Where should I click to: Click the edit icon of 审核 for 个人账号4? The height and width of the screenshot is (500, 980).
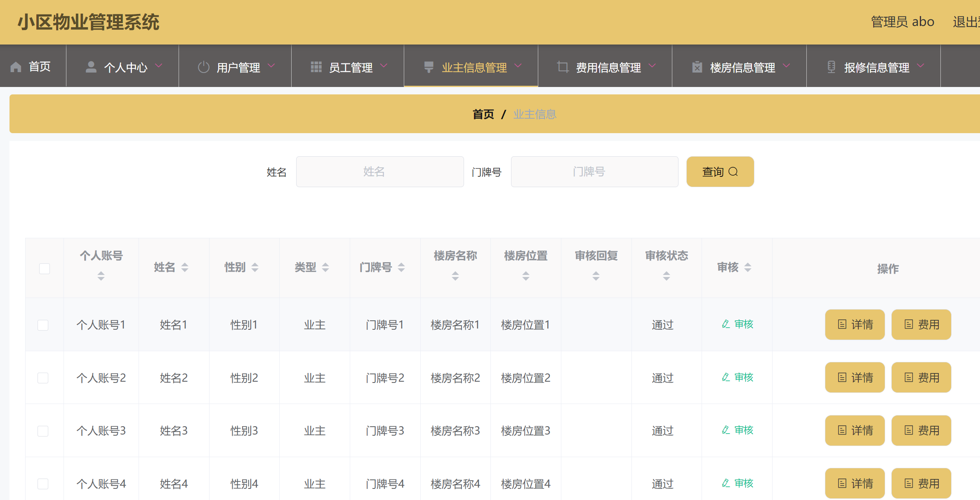pyautogui.click(x=726, y=483)
